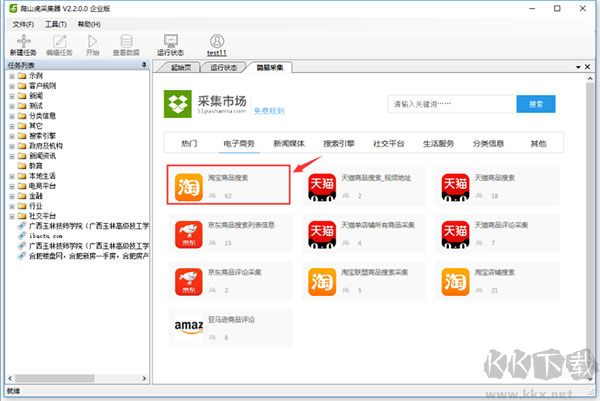This screenshot has width=600, height=401.
Task: Expand the 示例 folder in the task list
Action: point(12,76)
